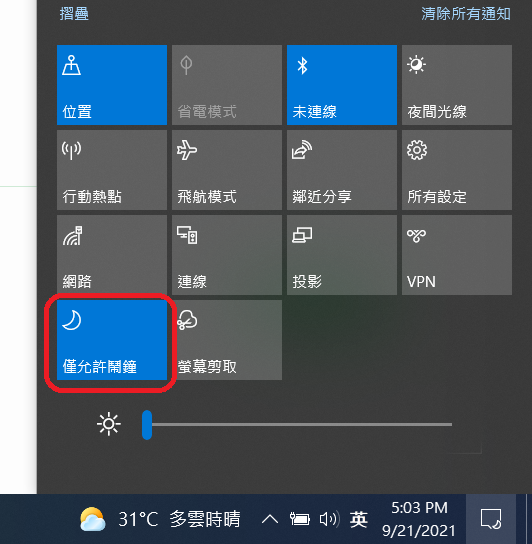Toggle the 位置 location tile
Image resolution: width=532 pixels, height=544 pixels.
(112, 85)
